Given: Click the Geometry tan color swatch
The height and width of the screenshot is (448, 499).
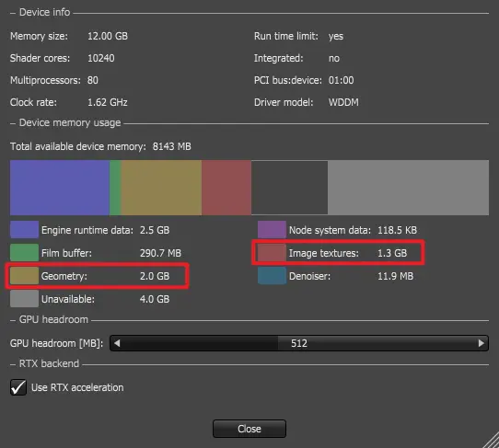Looking at the screenshot, I should point(24,276).
